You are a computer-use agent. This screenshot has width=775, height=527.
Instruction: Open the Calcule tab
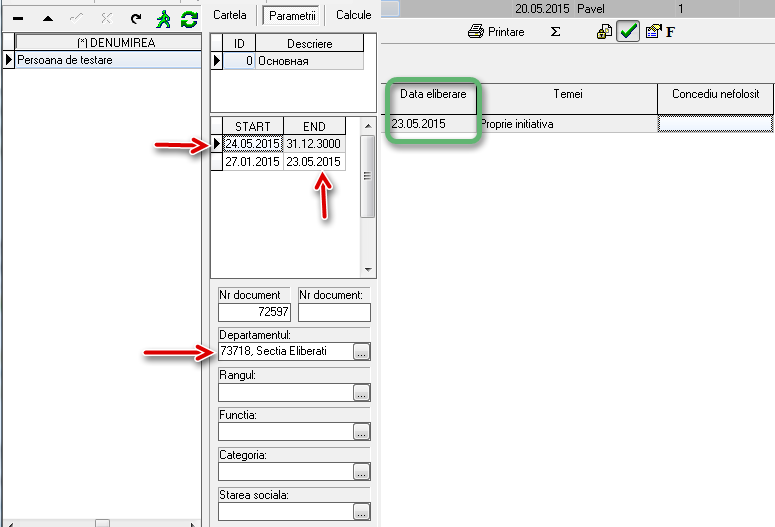click(353, 15)
